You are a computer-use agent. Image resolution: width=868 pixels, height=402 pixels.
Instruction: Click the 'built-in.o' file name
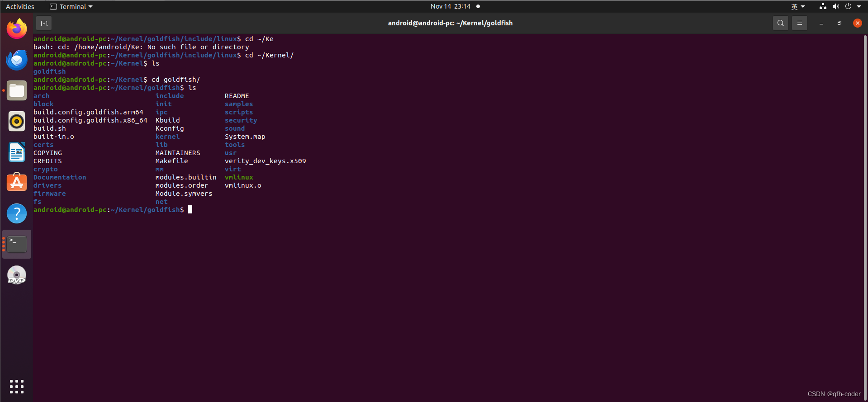[54, 137]
